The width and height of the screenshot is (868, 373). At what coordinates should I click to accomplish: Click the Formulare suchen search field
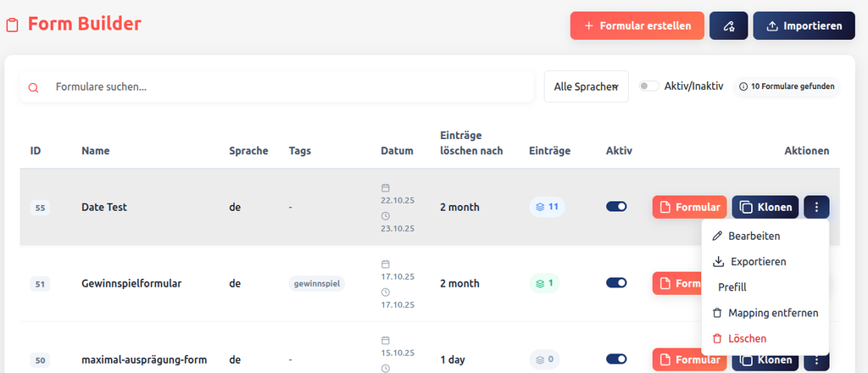pyautogui.click(x=277, y=86)
